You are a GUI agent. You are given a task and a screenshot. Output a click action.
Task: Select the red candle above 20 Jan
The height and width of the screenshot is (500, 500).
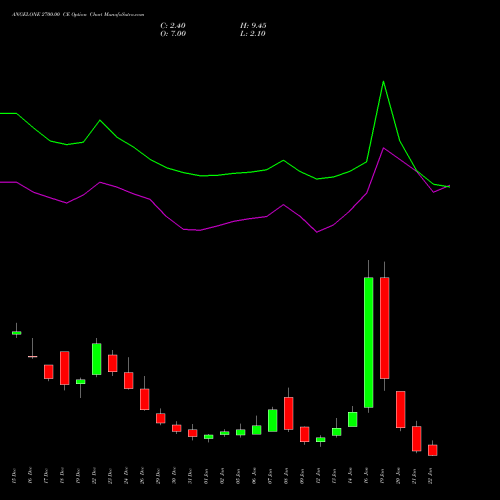pos(400,409)
